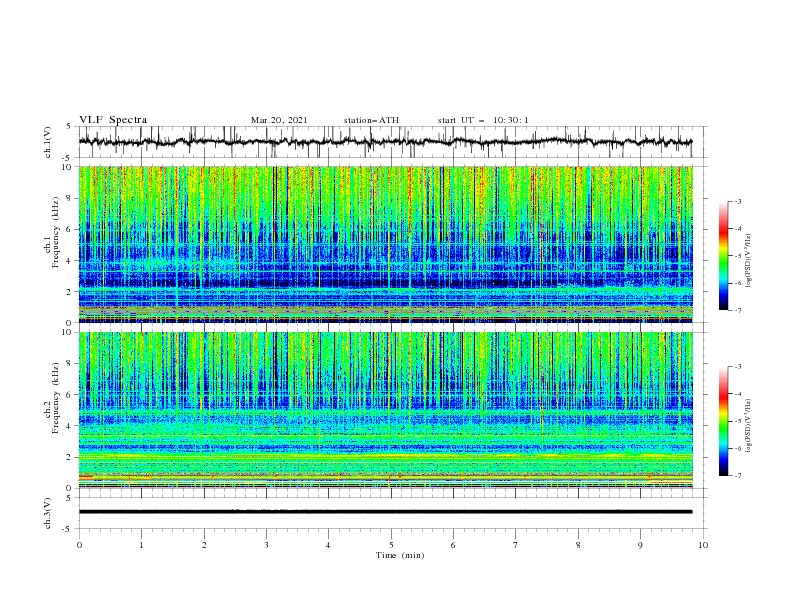
Task: Click the time axis tick label "5"
Action: tap(391, 545)
